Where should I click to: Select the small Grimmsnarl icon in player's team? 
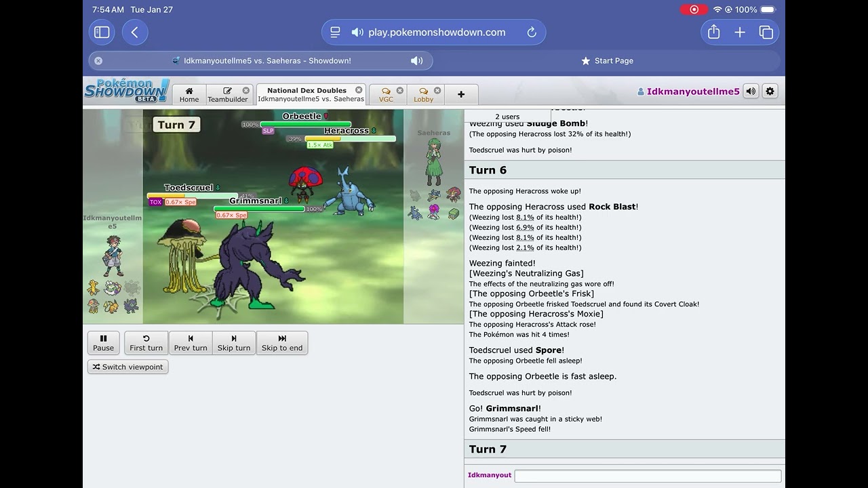[132, 306]
